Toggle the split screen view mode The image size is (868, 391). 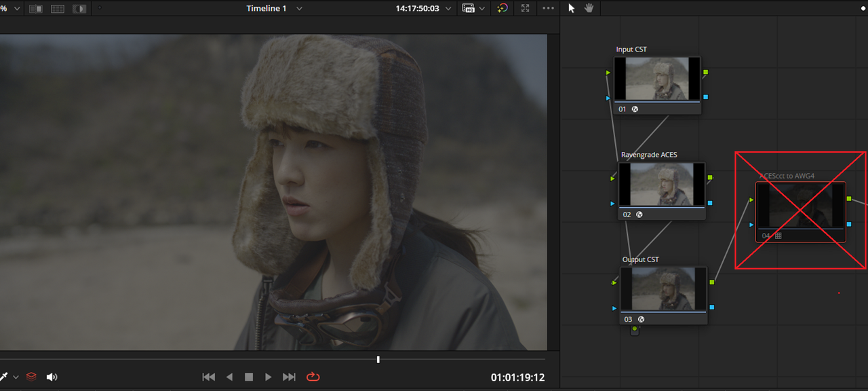coord(58,9)
